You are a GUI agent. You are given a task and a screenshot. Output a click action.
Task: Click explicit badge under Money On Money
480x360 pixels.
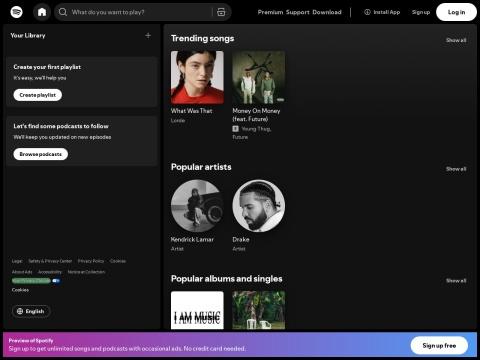(x=235, y=129)
